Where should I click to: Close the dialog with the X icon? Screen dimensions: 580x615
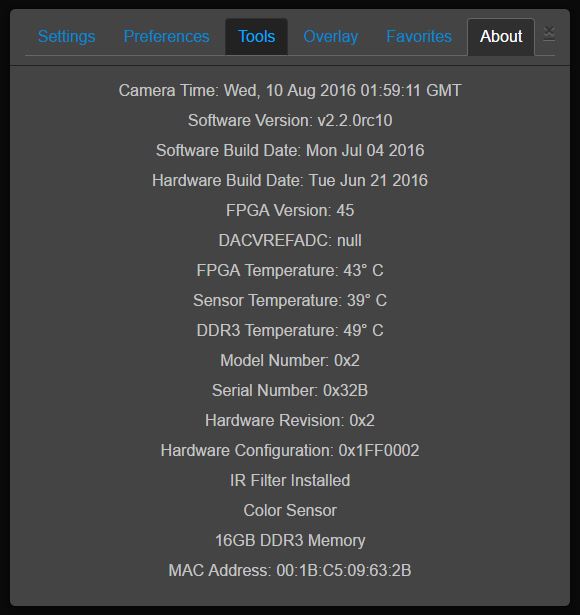[549, 33]
